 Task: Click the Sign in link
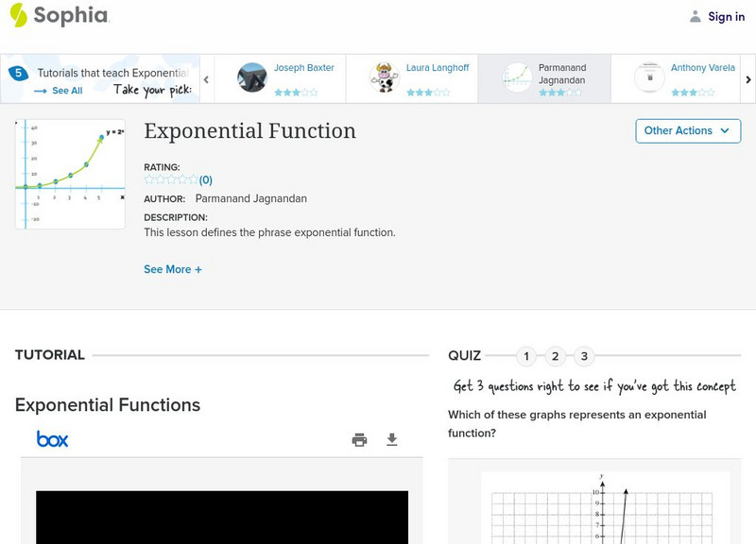tap(726, 16)
